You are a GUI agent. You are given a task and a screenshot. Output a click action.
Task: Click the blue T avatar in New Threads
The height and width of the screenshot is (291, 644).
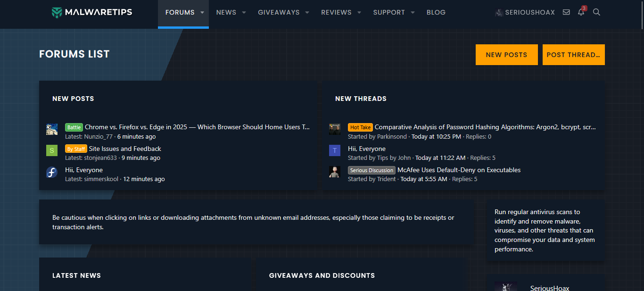click(335, 150)
